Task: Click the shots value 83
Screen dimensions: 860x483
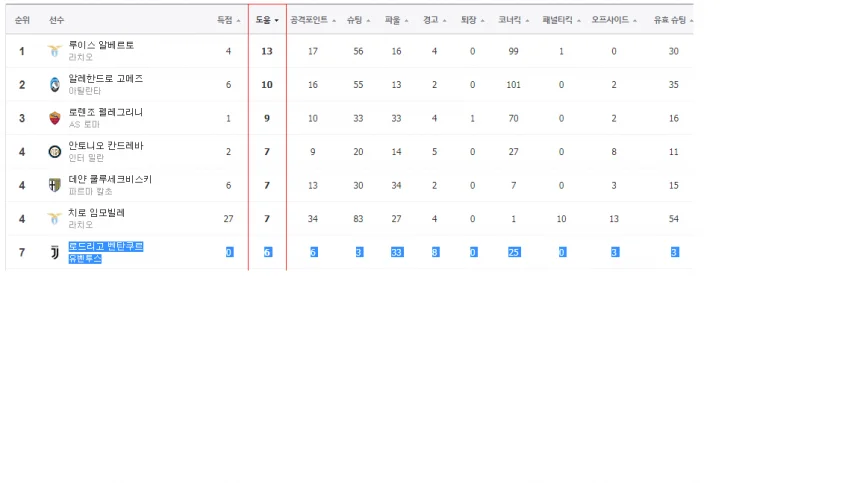Action: 358,218
